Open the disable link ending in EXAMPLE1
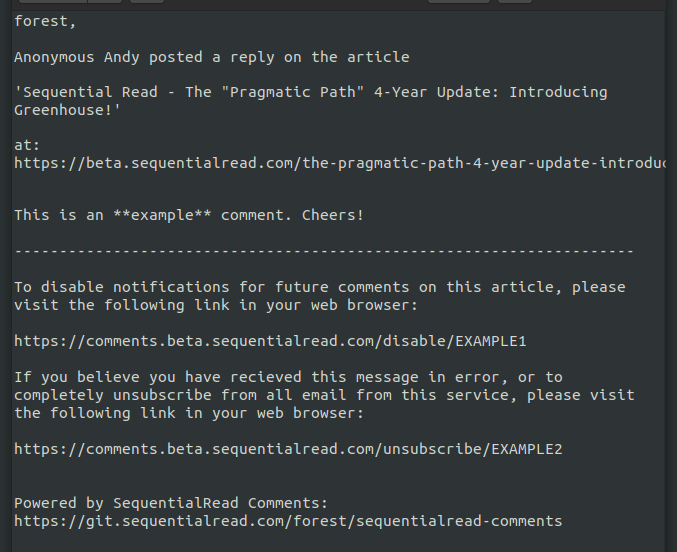 pos(270,341)
